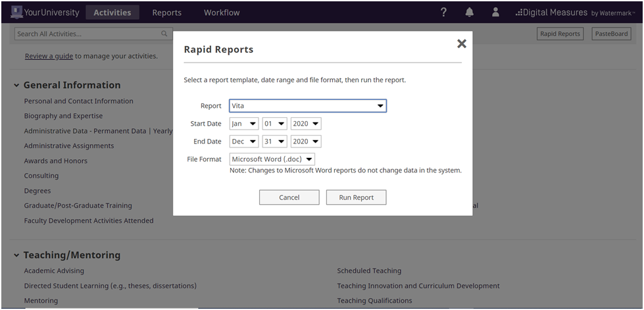Open the notifications bell icon
The image size is (644, 310).
(x=469, y=13)
